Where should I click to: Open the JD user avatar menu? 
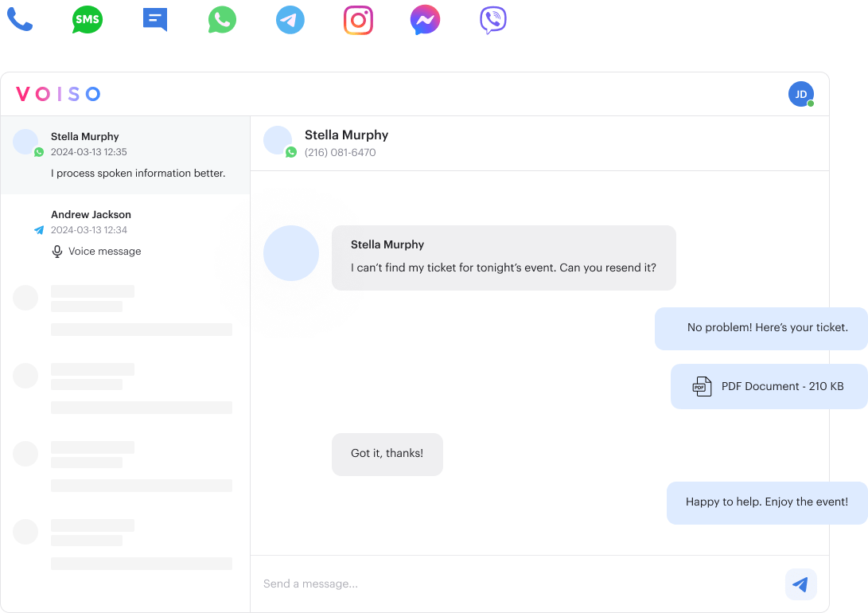coord(801,94)
